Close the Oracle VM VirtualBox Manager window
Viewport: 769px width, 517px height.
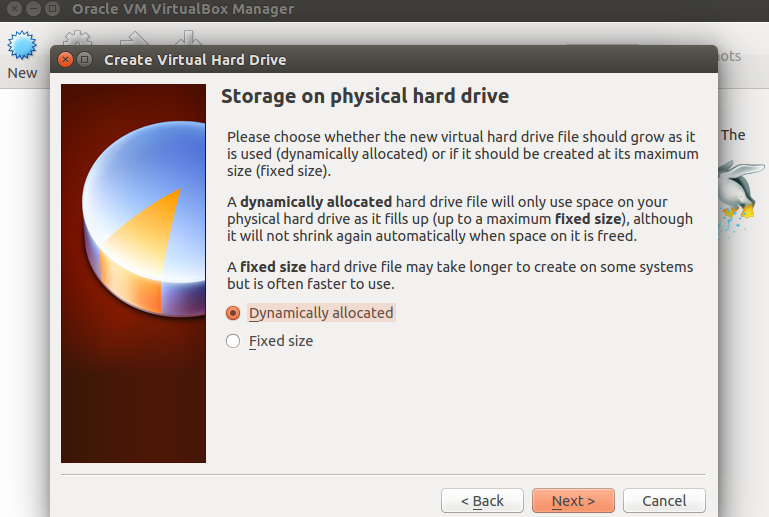tap(15, 9)
